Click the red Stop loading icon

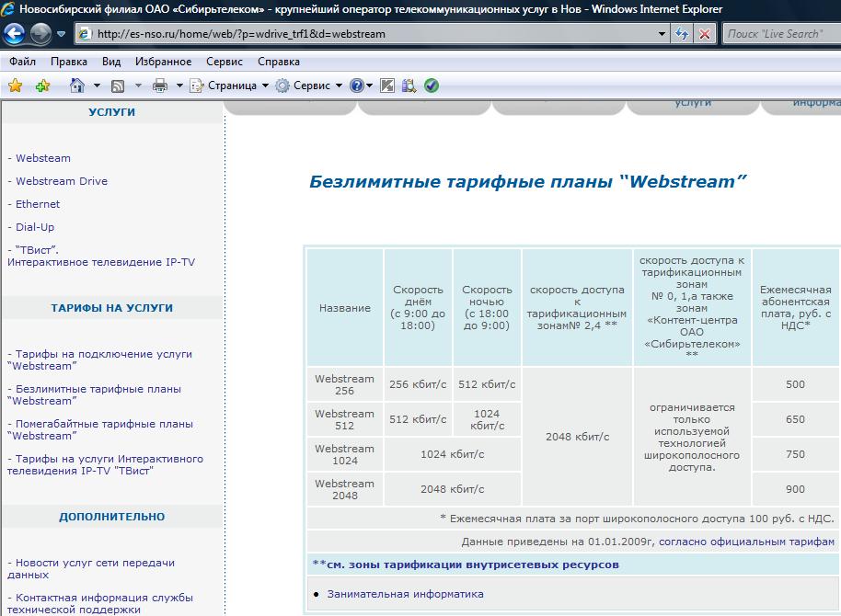click(x=705, y=34)
